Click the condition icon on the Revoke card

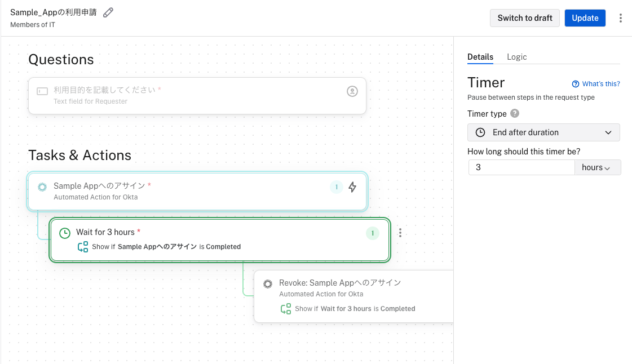coord(285,308)
